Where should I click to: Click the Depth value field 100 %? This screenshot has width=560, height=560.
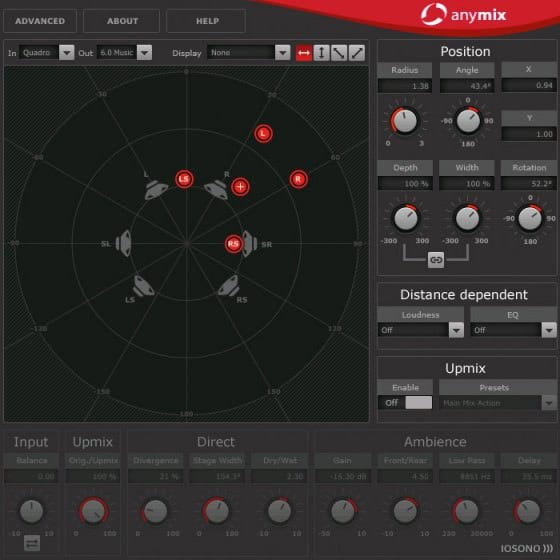coord(405,184)
